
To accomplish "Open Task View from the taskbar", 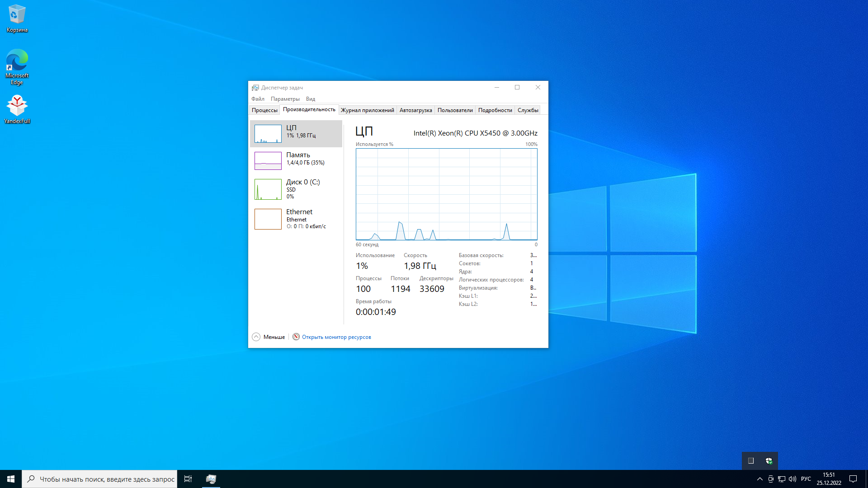I will click(188, 479).
